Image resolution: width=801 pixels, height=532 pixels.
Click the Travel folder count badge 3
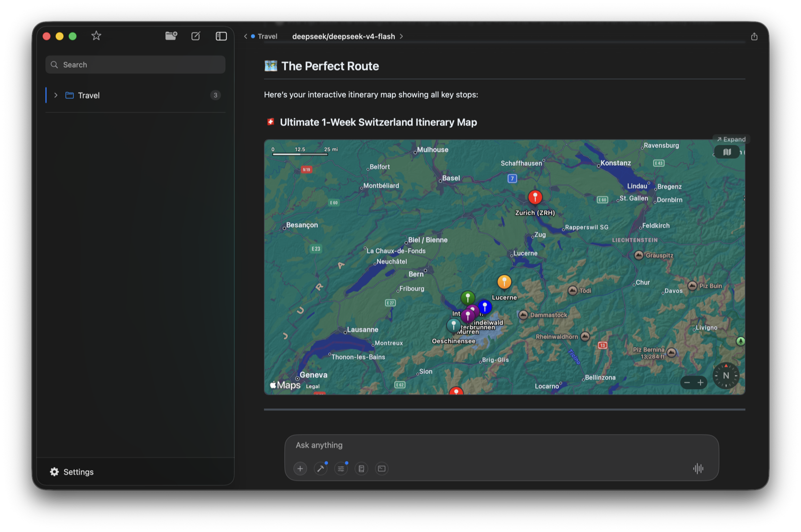(215, 95)
